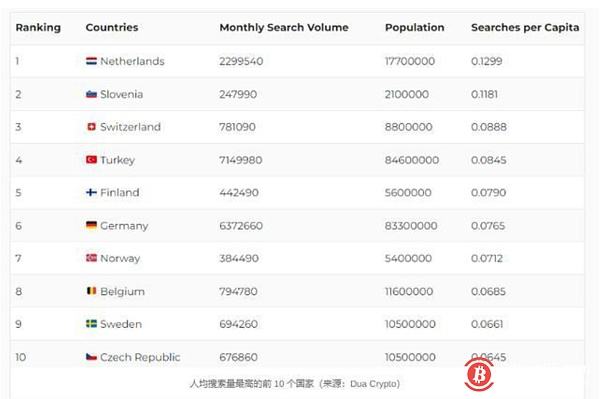Click per capita value 0.1181
Screen dimensions: 600x399
click(x=484, y=94)
